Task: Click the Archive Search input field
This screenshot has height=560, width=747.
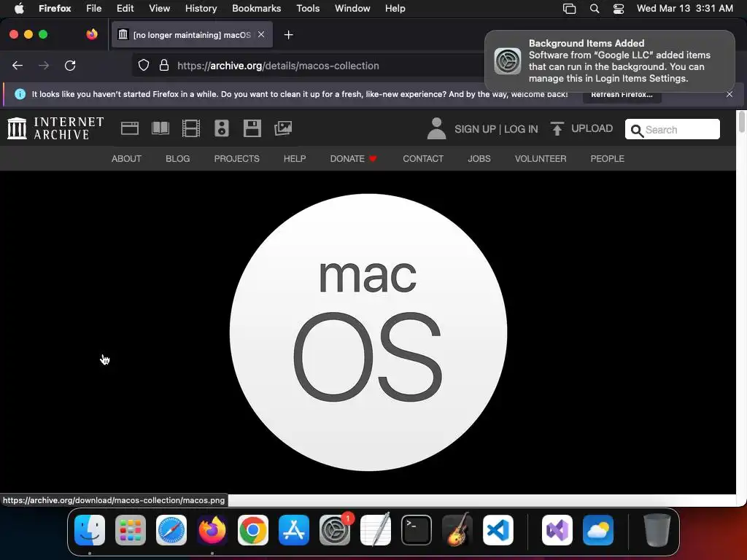Action: click(x=672, y=129)
